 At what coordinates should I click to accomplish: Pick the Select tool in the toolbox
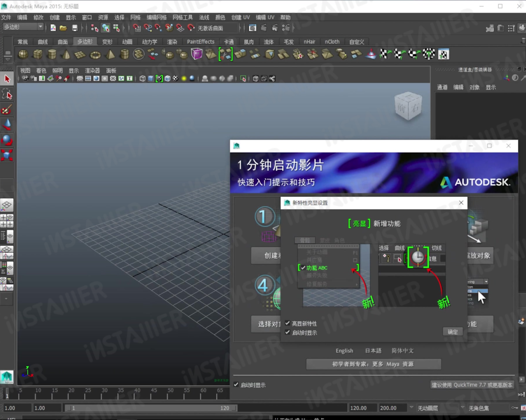[x=7, y=79]
